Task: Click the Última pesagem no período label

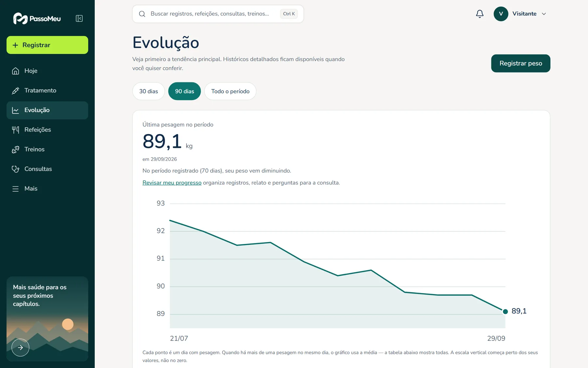Action: point(178,125)
